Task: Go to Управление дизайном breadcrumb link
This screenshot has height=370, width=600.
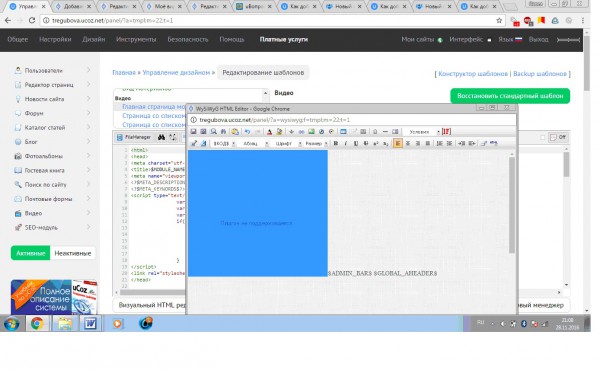Action: pos(176,72)
